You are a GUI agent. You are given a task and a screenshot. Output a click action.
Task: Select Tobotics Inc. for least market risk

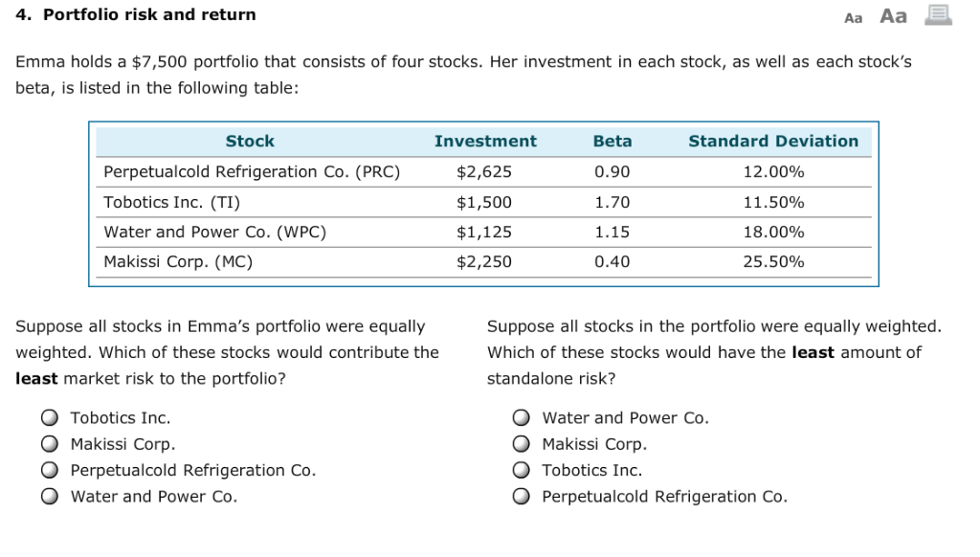tap(50, 417)
